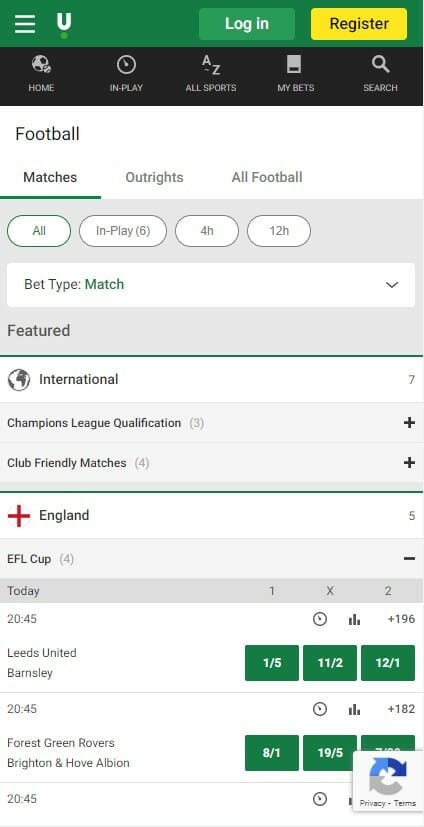
Task: Open statistics icon for Leeds United match
Action: [x=354, y=619]
